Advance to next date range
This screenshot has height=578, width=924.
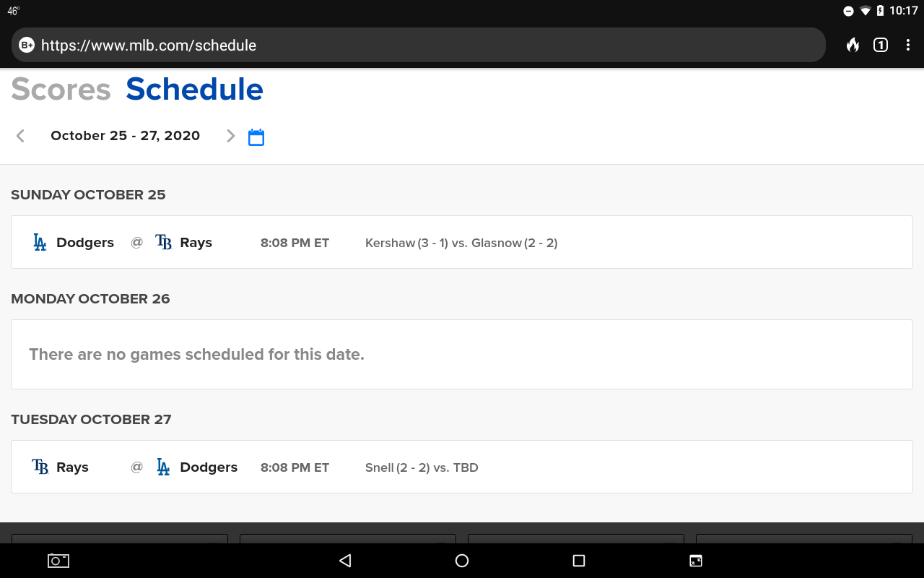tap(230, 136)
